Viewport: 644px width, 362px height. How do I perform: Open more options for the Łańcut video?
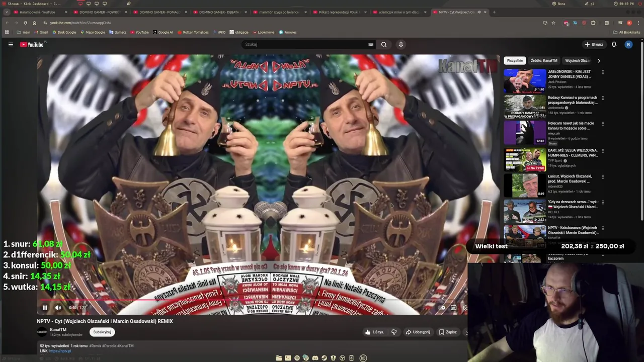point(603,176)
